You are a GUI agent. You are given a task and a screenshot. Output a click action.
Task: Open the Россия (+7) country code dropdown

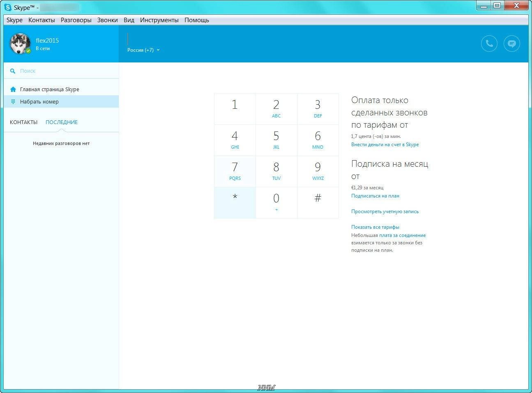pos(143,50)
